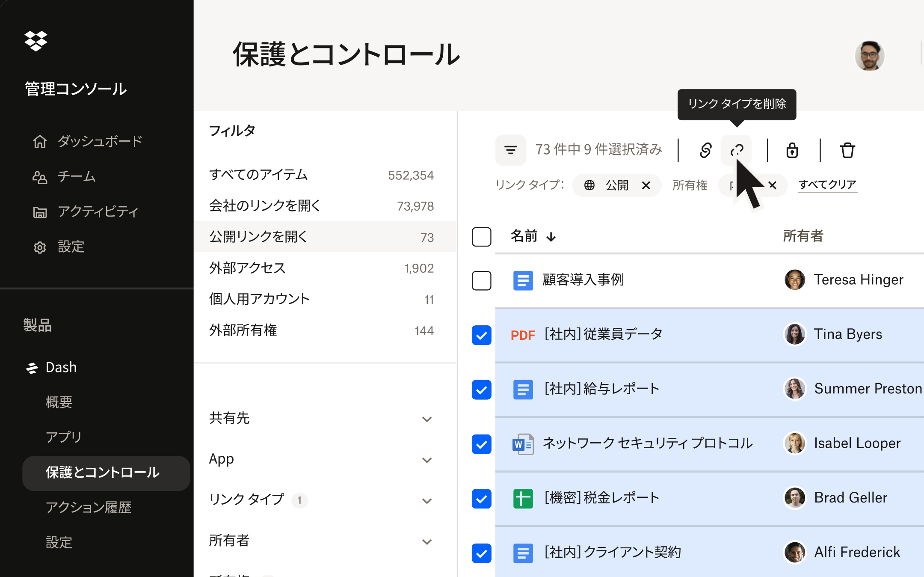
Task: Click the lock icon in toolbar
Action: point(792,150)
